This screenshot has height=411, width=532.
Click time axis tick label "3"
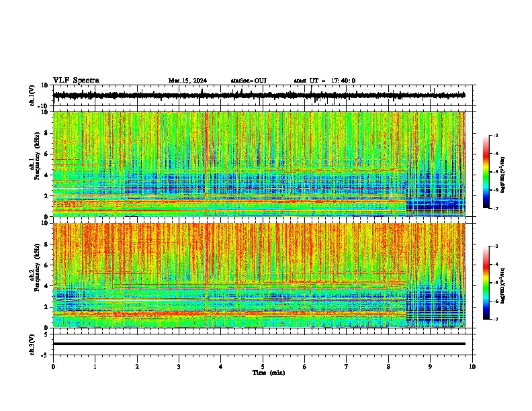coord(179,367)
